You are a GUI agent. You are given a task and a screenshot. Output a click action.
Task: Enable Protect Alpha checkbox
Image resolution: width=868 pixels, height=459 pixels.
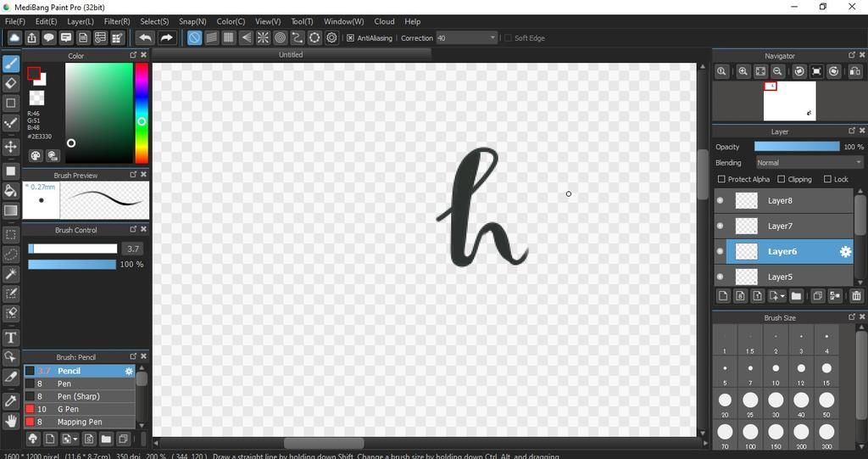(721, 179)
